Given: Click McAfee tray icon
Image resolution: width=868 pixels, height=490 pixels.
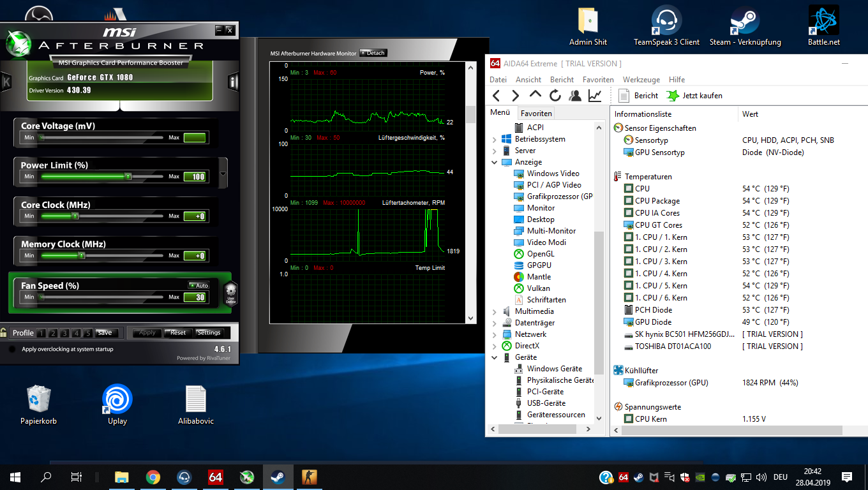Looking at the screenshot, I should (654, 477).
